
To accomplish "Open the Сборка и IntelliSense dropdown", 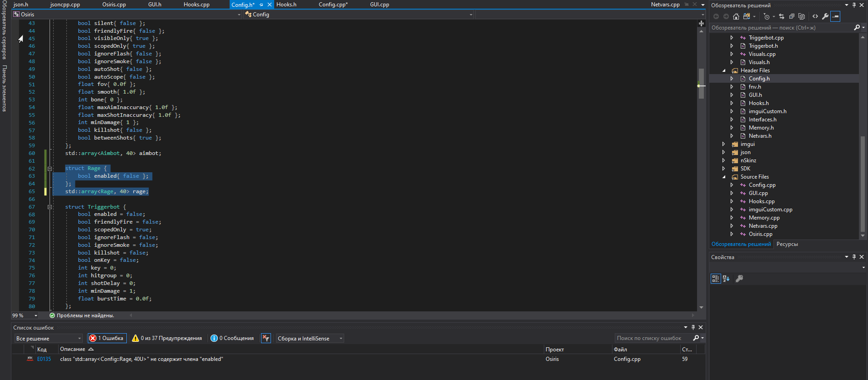I will (310, 338).
